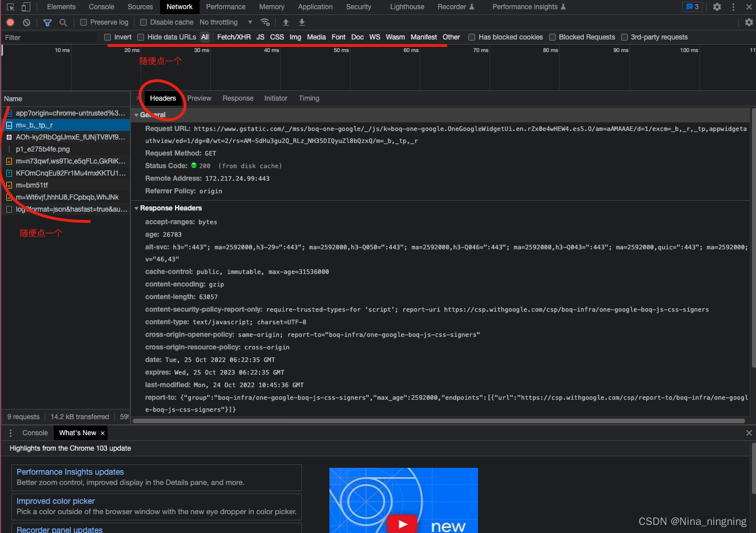The image size is (756, 533).
Task: Filter requests by Img type
Action: [x=295, y=37]
